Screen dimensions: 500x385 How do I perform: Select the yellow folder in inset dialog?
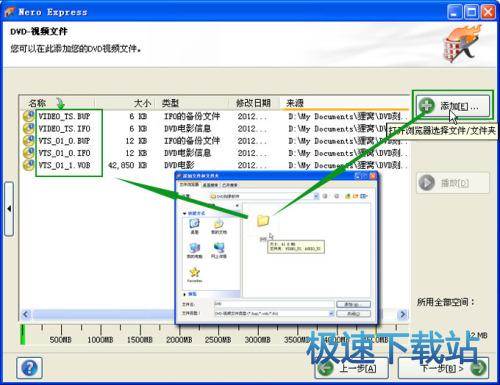263,221
